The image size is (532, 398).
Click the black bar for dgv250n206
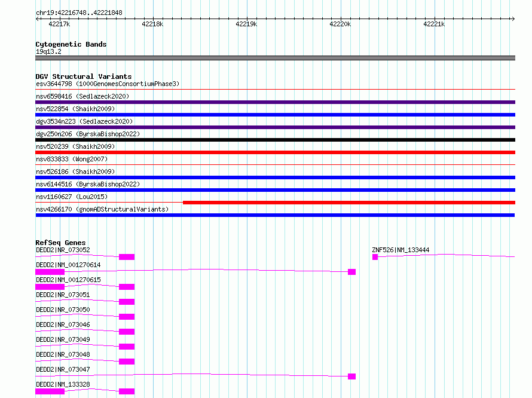coord(275,140)
